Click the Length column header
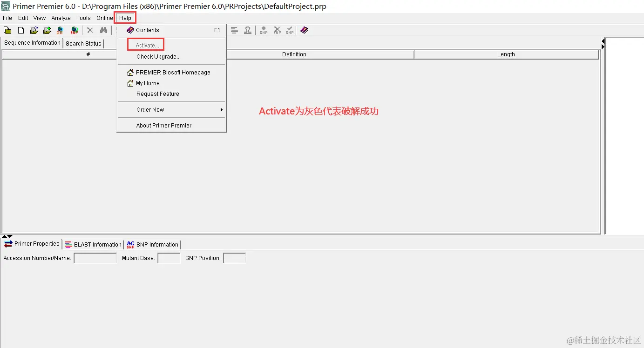Screen dimensions: 644x348 [506, 54]
